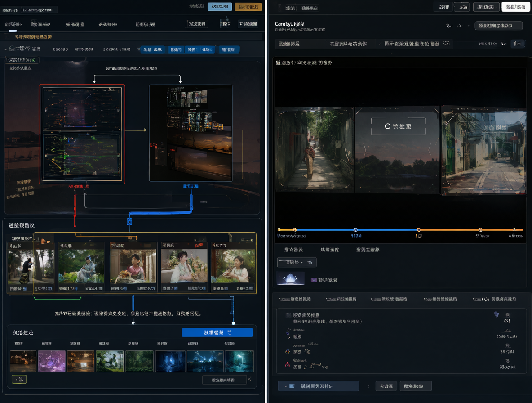Click the orange button in the top header
This screenshot has height=403, width=532.
[x=248, y=7]
